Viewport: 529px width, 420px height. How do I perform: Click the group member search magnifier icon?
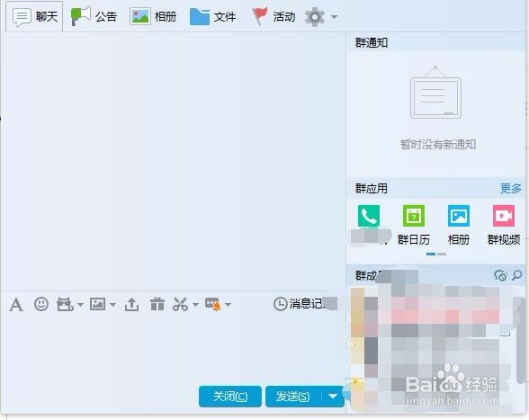[x=516, y=275]
